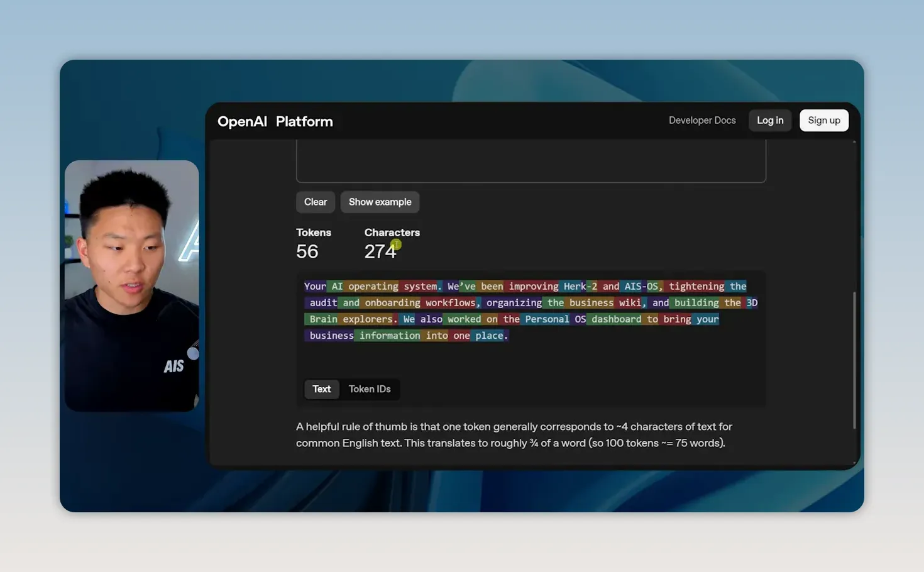Click the page's vertical scrollbar

(x=854, y=360)
